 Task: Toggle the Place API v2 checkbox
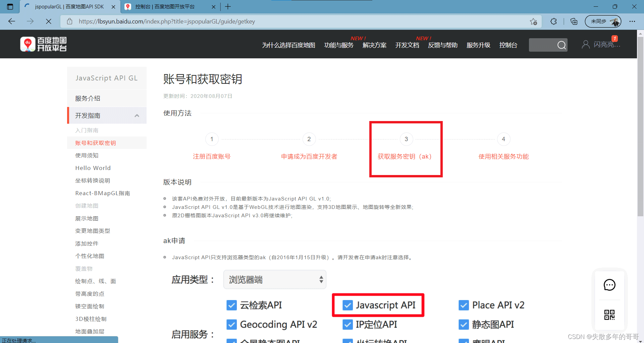464,305
